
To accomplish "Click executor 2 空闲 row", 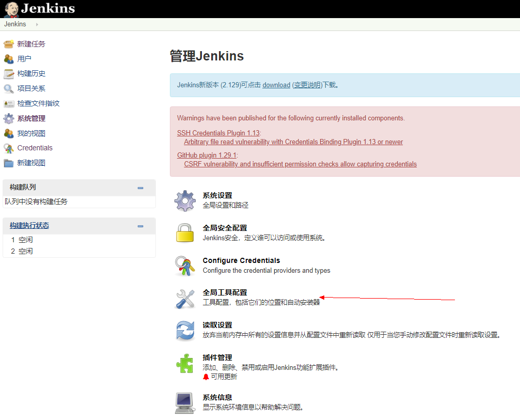I will (79, 251).
